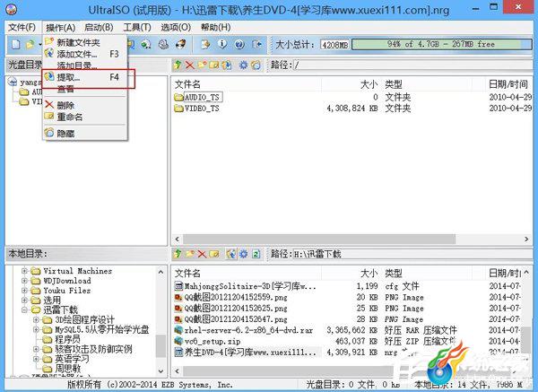Viewport: 538px width, 392px height.
Task: Click New folder icon in disc pane
Action: pos(202,65)
